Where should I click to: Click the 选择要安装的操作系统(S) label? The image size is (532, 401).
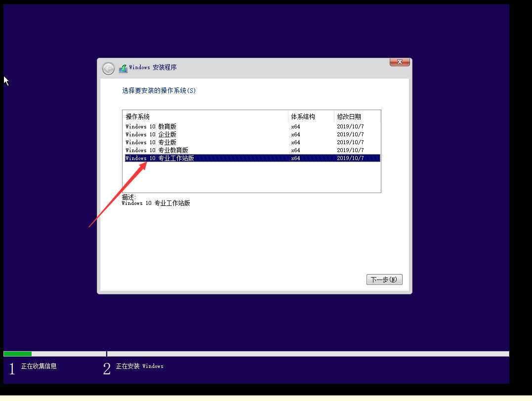(159, 90)
